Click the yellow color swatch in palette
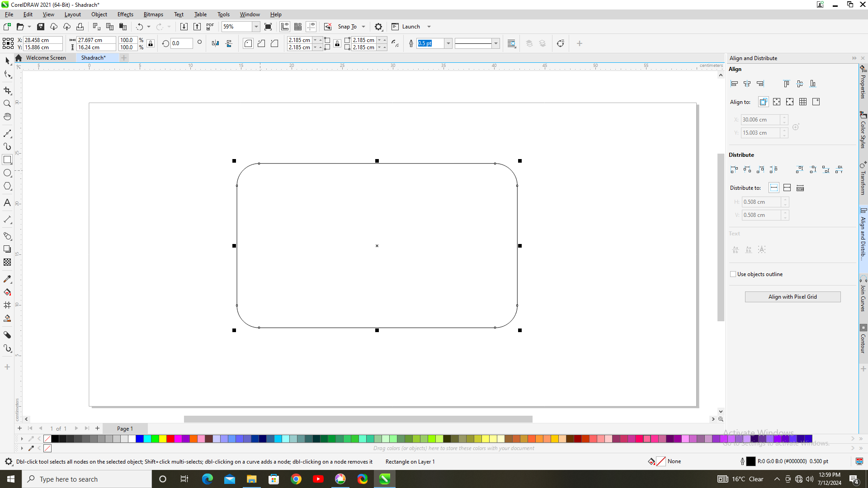868x488 pixels. tap(163, 438)
